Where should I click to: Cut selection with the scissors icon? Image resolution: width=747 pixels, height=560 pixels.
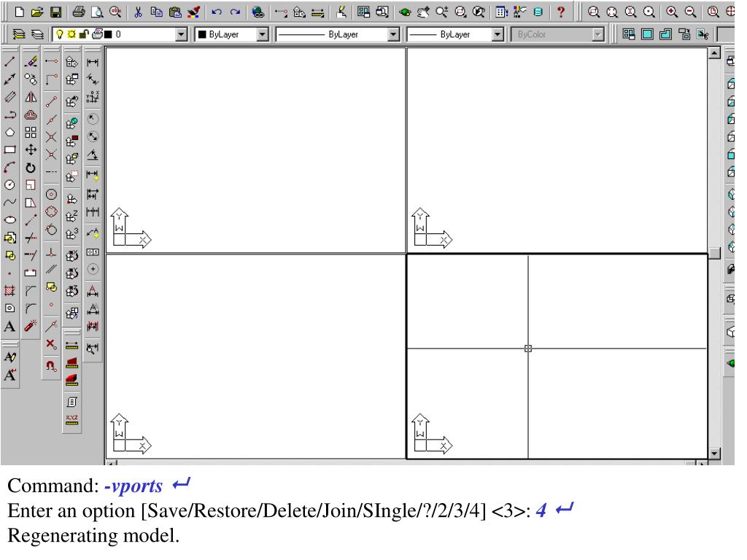click(x=138, y=12)
